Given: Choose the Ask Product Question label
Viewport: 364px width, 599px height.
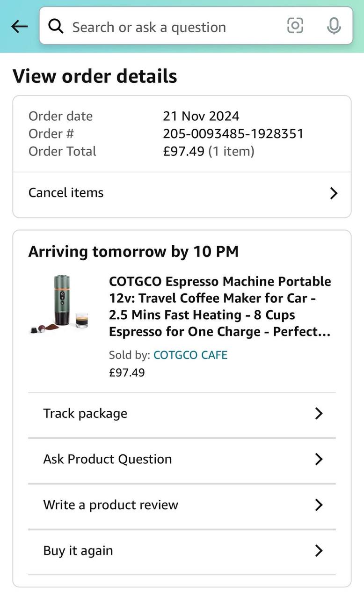Looking at the screenshot, I should pyautogui.click(x=108, y=459).
